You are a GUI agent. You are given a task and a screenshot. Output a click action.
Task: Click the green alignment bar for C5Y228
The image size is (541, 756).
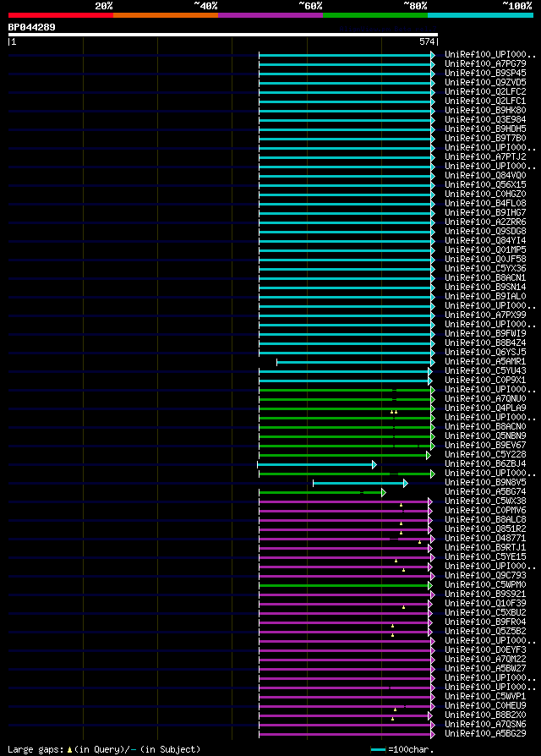click(345, 455)
